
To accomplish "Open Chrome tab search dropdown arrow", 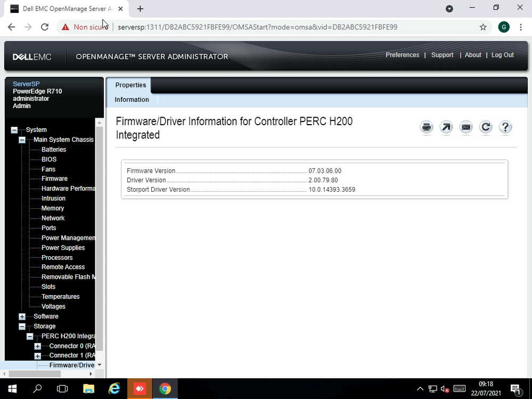I will pos(449,9).
